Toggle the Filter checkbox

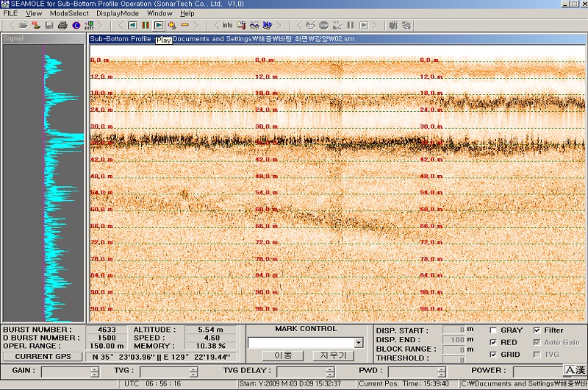click(537, 330)
